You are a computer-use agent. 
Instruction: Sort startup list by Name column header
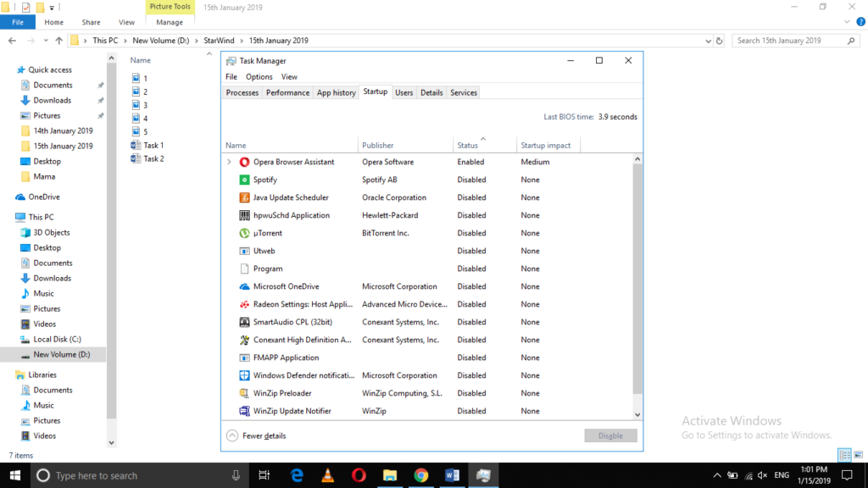290,145
